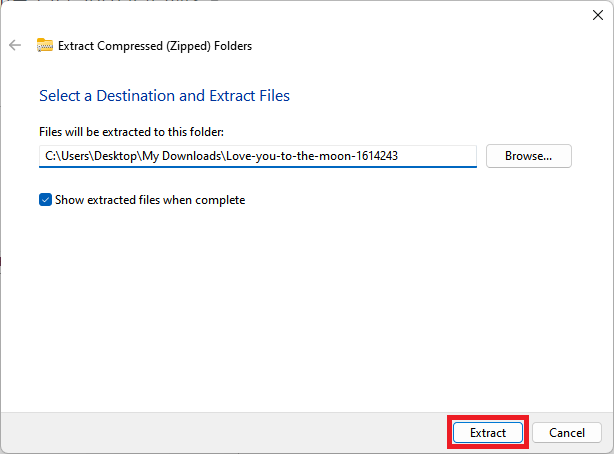This screenshot has width=614, height=454.
Task: Click the blank white area of the dialog body
Action: tap(305, 306)
